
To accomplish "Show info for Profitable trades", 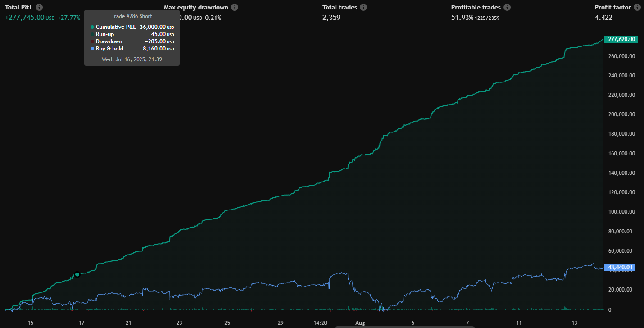I will pos(507,8).
